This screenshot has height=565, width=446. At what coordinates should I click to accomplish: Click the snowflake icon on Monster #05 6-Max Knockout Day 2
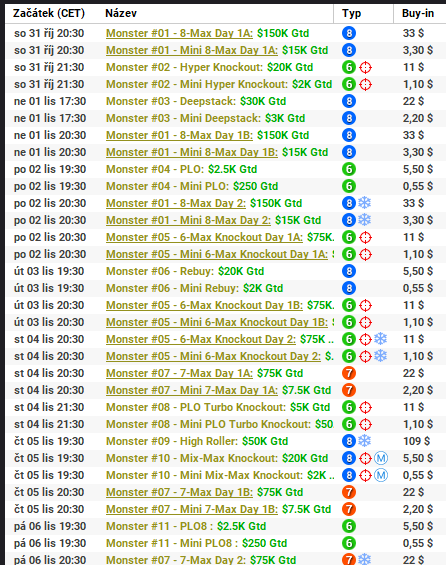click(380, 339)
